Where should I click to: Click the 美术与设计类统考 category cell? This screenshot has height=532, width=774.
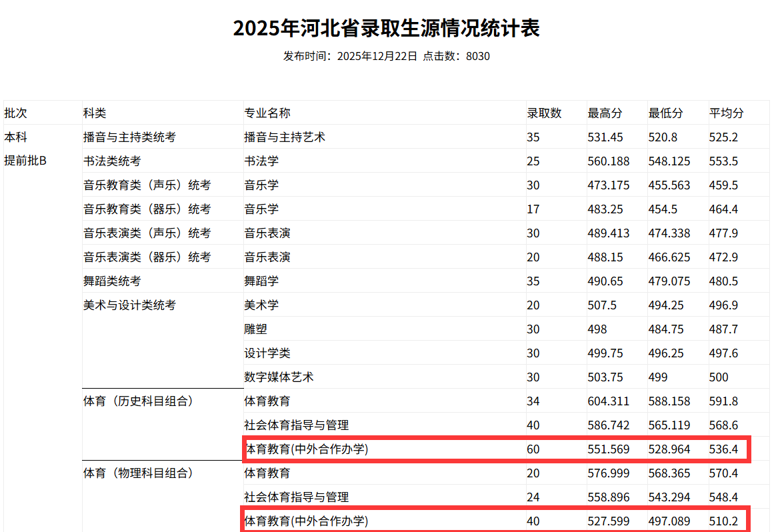(x=129, y=305)
